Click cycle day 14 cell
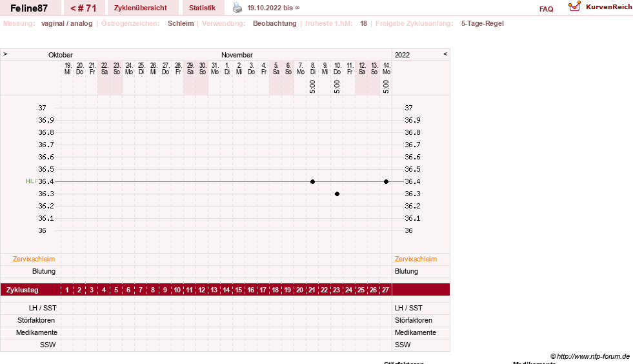633x364 pixels. (226, 290)
